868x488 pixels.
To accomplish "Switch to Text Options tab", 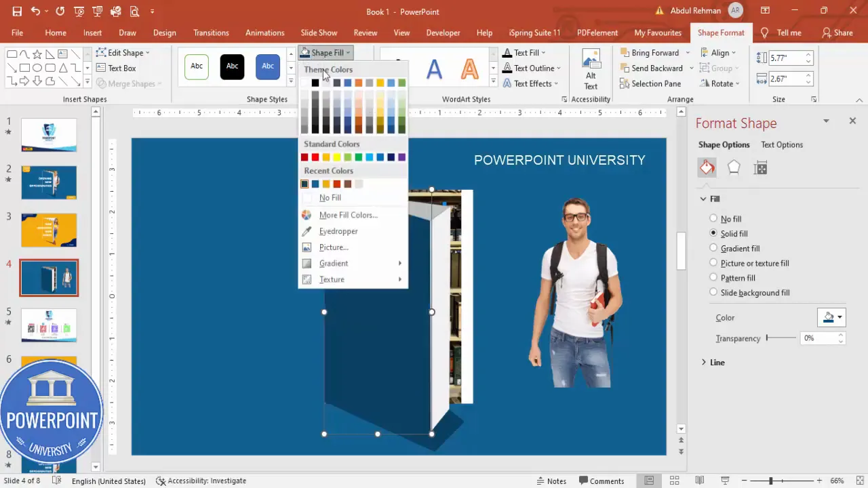I will 782,145.
